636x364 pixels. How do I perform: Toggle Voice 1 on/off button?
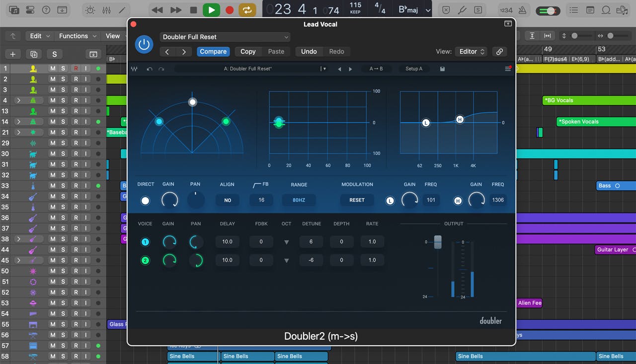coord(145,242)
